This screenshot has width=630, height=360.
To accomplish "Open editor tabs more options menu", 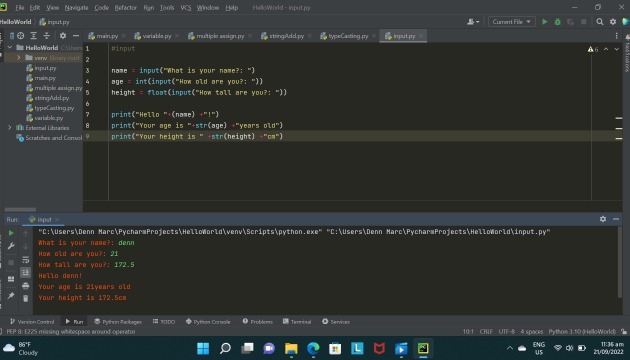I will (616, 36).
